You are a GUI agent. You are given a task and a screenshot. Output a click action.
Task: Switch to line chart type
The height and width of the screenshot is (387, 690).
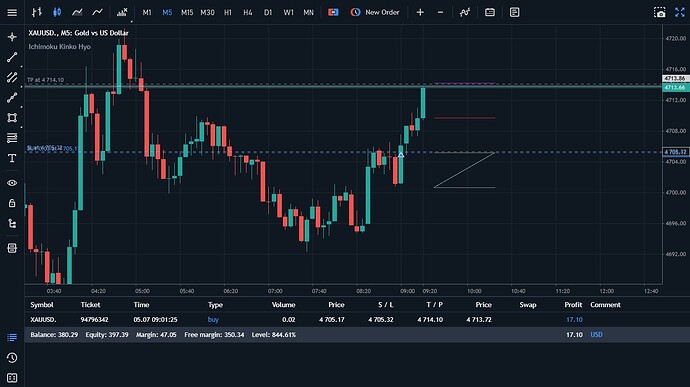pyautogui.click(x=77, y=12)
